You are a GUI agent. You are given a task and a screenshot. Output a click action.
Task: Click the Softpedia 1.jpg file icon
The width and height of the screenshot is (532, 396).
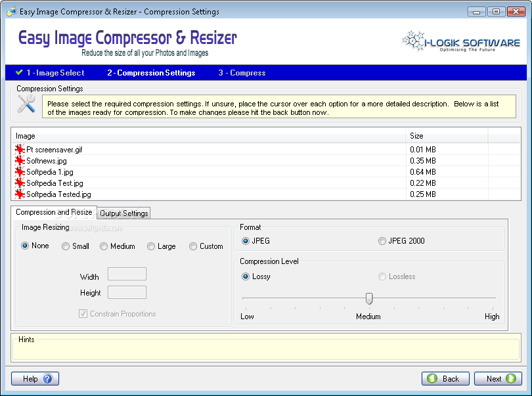point(20,171)
